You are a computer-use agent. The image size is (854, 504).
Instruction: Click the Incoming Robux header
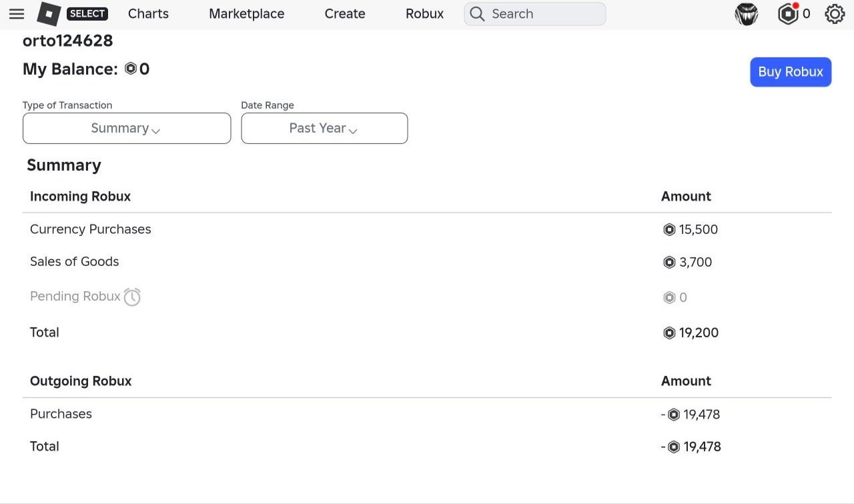[80, 196]
